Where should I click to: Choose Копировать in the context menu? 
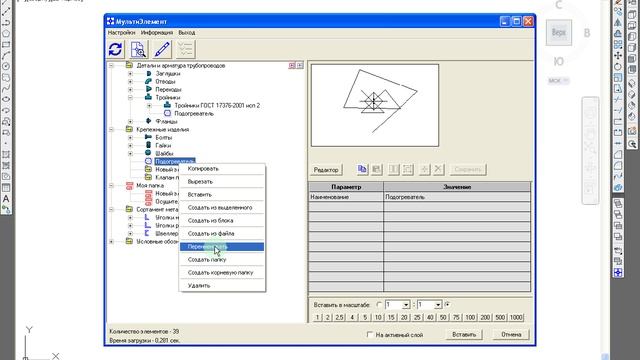click(x=222, y=169)
